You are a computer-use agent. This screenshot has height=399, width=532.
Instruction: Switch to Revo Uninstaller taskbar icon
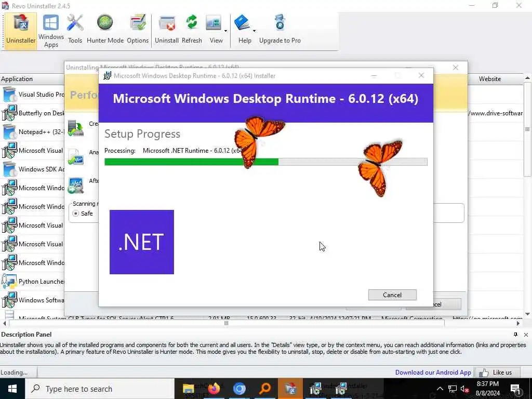(x=290, y=389)
